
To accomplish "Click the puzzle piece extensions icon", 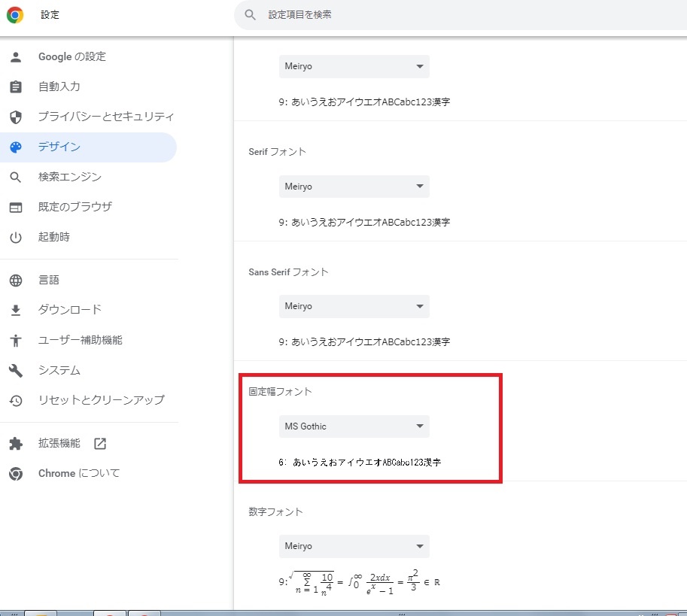I will (16, 444).
